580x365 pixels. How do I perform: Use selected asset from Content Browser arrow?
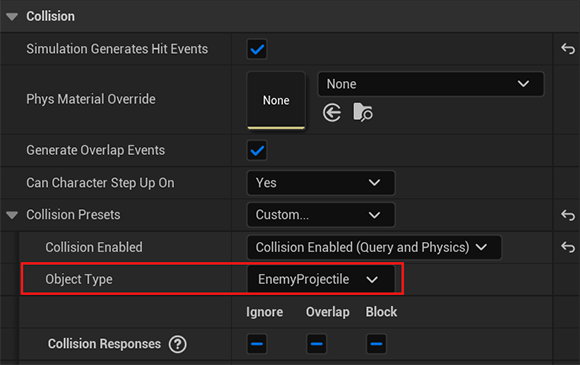[x=332, y=112]
